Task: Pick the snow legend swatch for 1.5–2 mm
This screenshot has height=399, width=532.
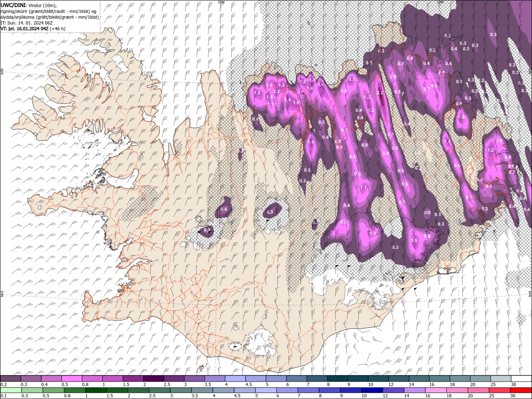Action: point(133,379)
